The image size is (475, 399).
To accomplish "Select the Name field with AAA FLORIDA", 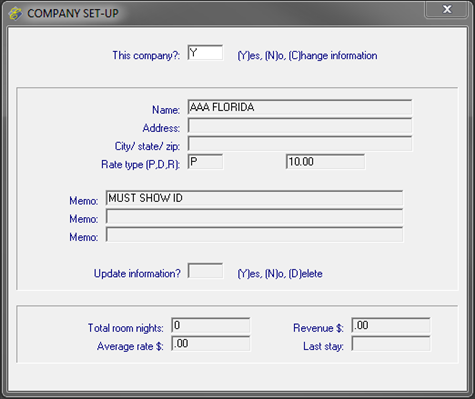I will (300, 107).
